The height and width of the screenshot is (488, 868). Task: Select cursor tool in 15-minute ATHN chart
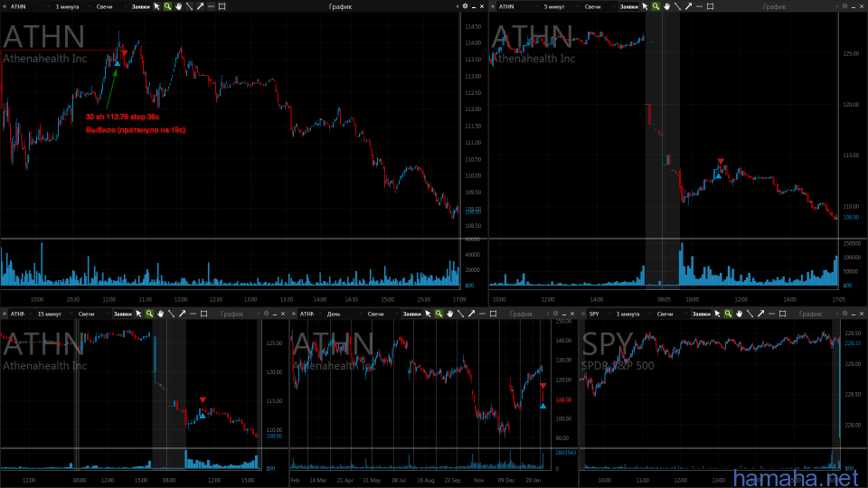click(138, 314)
